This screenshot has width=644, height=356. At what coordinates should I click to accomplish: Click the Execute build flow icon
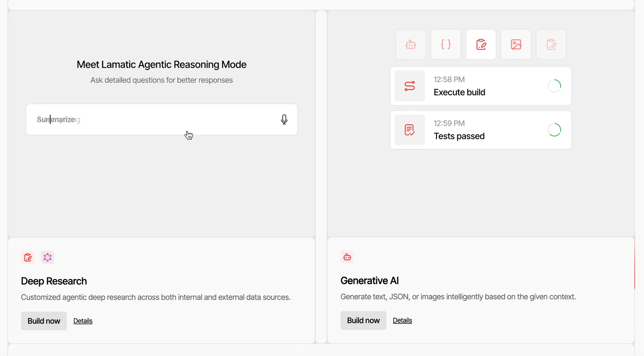410,86
